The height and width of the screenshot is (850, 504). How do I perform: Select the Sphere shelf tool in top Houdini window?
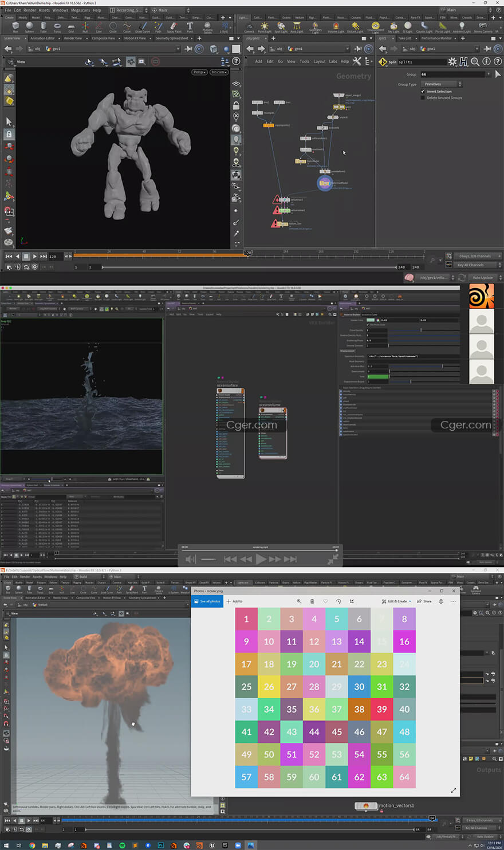click(29, 27)
